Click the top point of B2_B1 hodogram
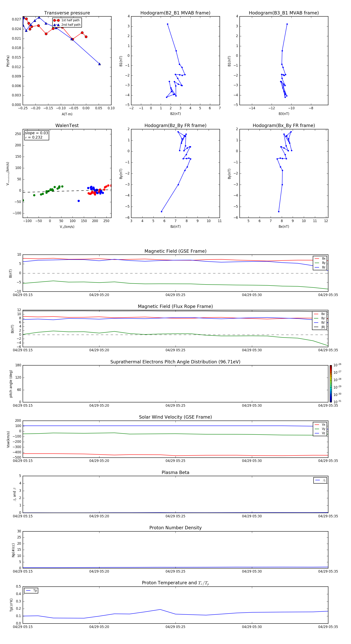The image size is (351, 644). [167, 24]
